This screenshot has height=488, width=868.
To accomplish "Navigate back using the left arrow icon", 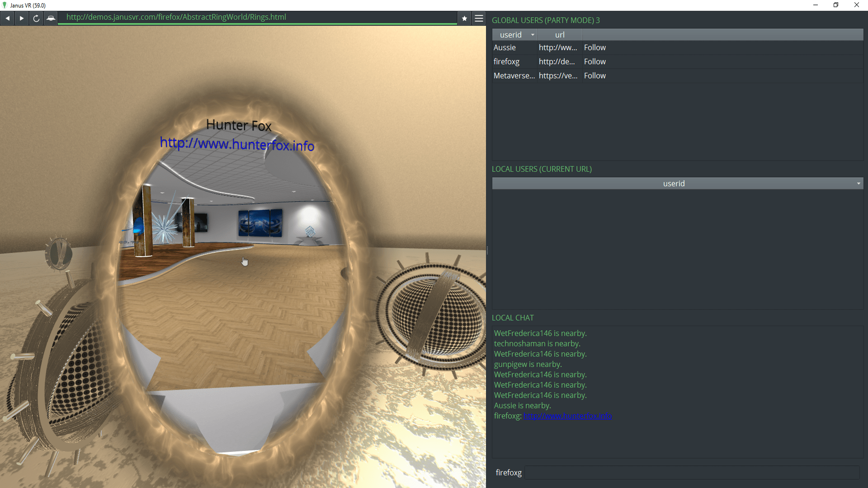I will pyautogui.click(x=7, y=18).
